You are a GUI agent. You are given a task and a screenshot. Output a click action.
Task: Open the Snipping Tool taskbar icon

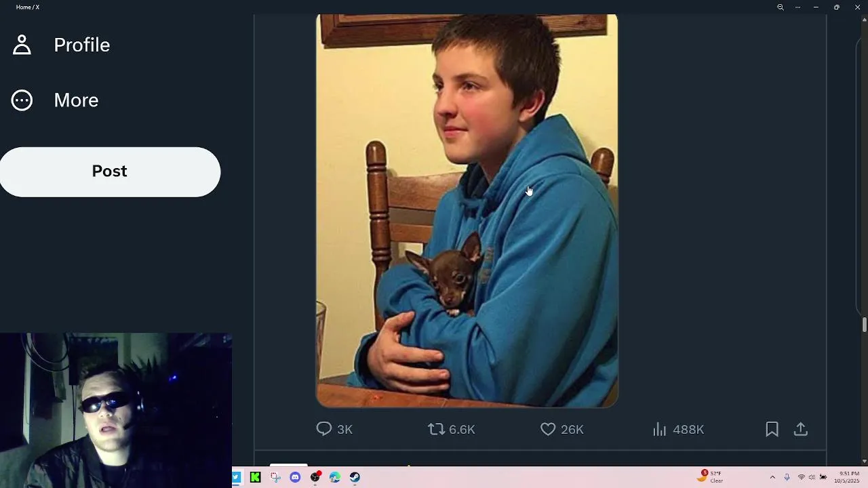click(x=275, y=477)
